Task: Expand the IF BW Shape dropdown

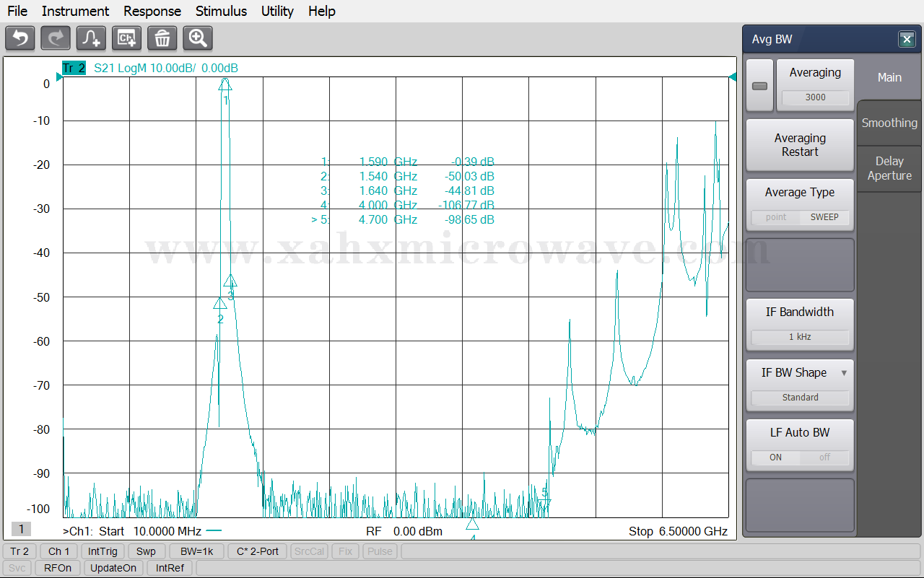Action: pos(844,373)
